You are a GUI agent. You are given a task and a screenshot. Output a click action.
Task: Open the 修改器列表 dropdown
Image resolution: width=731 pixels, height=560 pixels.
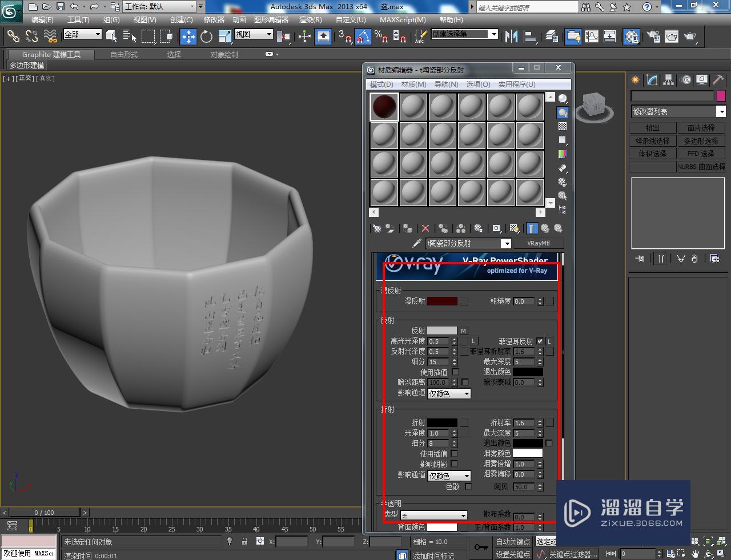(678, 111)
